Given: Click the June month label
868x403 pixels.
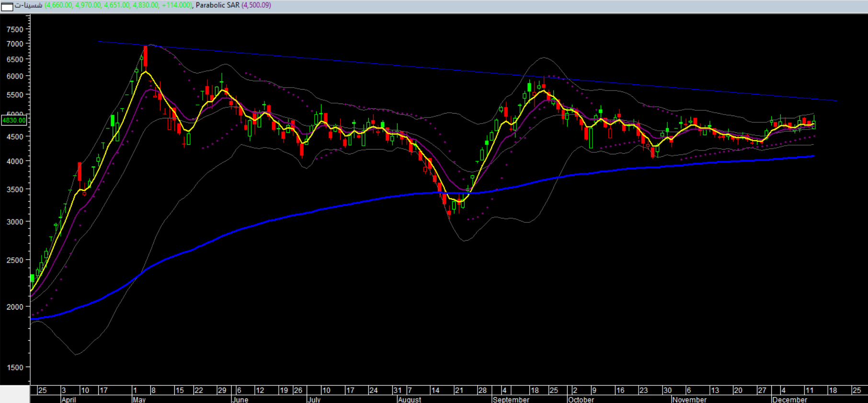Looking at the screenshot, I should click(x=240, y=399).
